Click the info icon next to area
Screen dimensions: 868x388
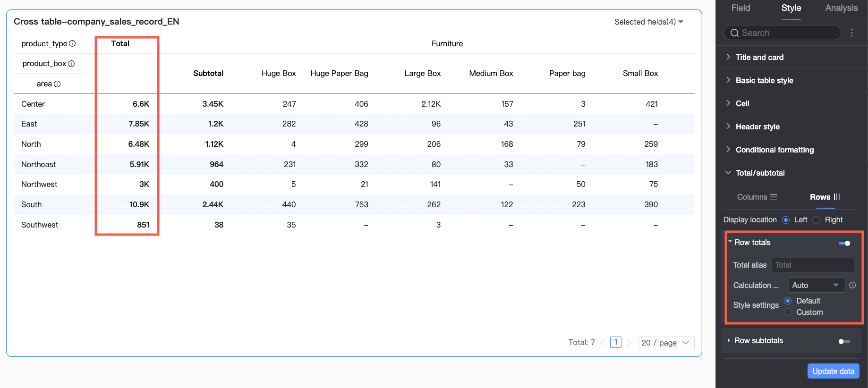57,84
